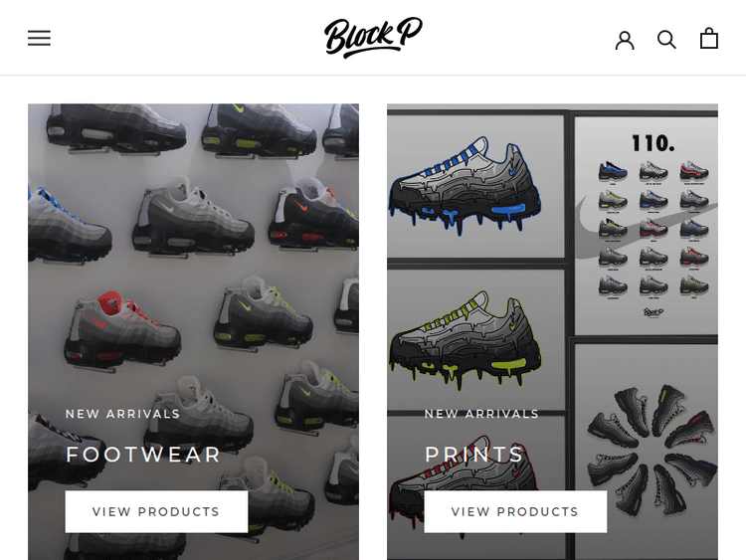The height and width of the screenshot is (560, 746).
Task: Select the FOOTWEAR heading text
Action: [143, 455]
